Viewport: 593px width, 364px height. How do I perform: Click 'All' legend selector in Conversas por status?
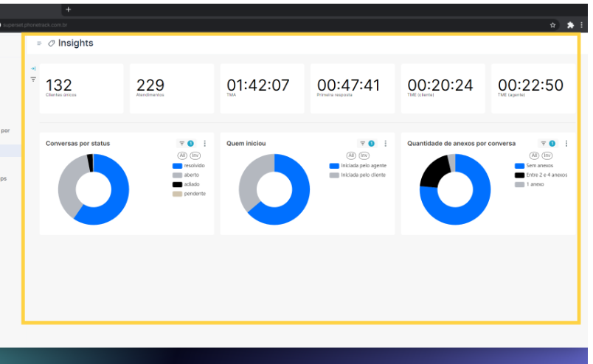click(x=182, y=155)
